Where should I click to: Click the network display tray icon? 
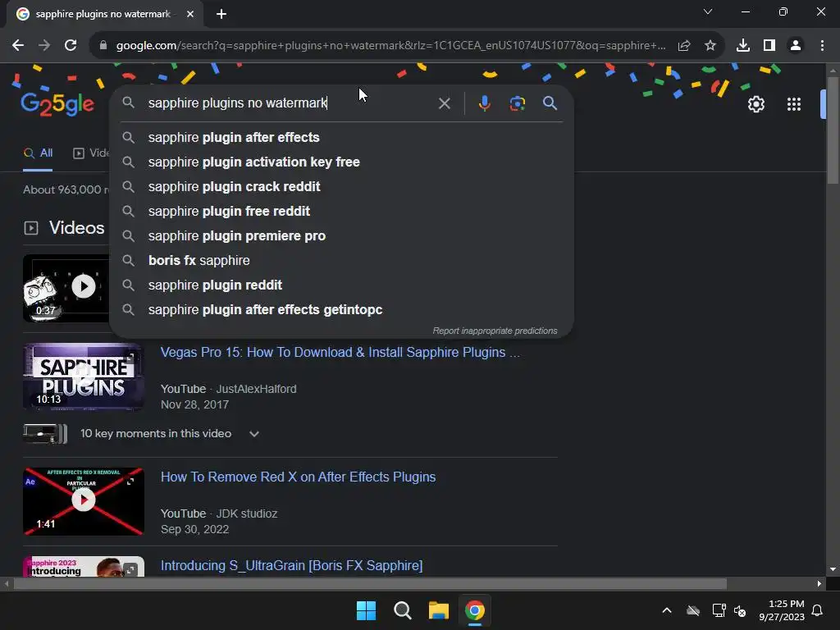tap(719, 610)
